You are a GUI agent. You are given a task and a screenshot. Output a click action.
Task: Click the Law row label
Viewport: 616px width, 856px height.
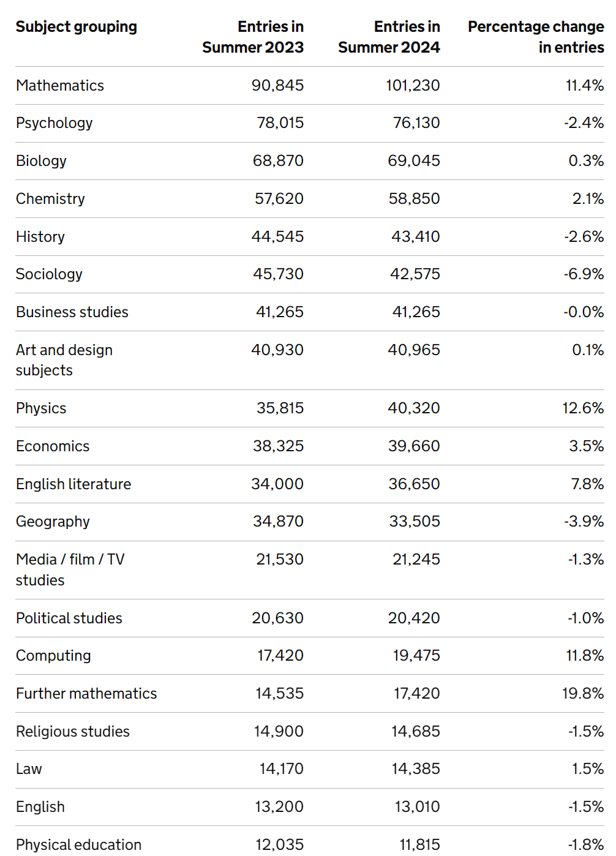tap(29, 769)
